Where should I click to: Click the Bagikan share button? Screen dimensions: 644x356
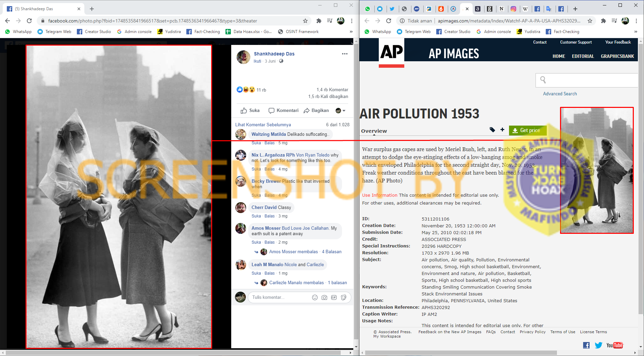point(316,111)
